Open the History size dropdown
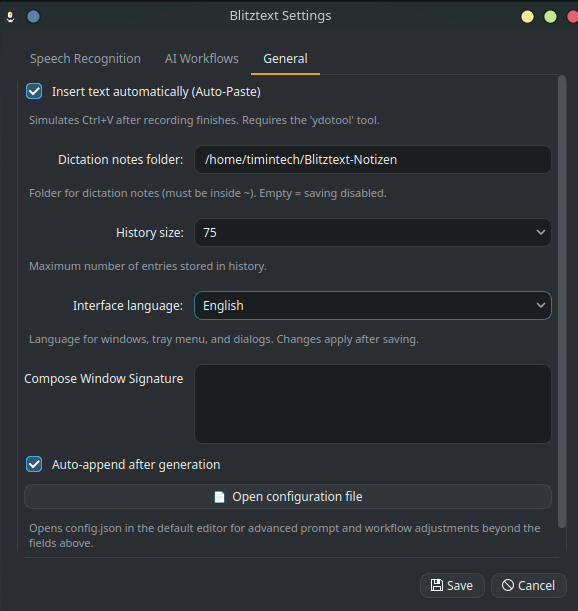 click(x=373, y=233)
